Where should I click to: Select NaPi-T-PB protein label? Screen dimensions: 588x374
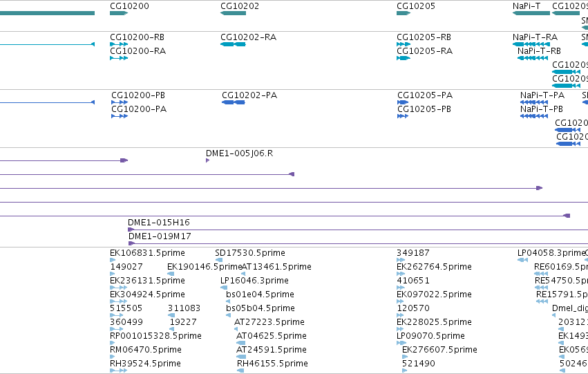pyautogui.click(x=542, y=109)
